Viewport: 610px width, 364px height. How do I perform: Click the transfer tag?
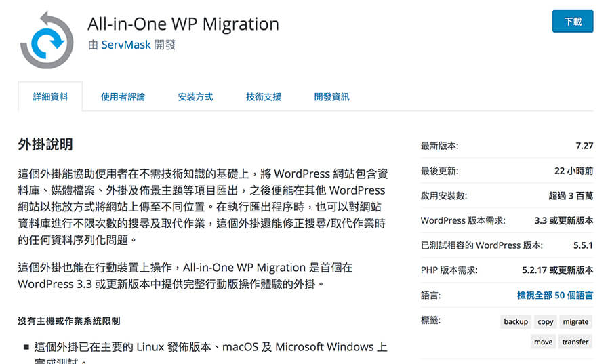575,342
